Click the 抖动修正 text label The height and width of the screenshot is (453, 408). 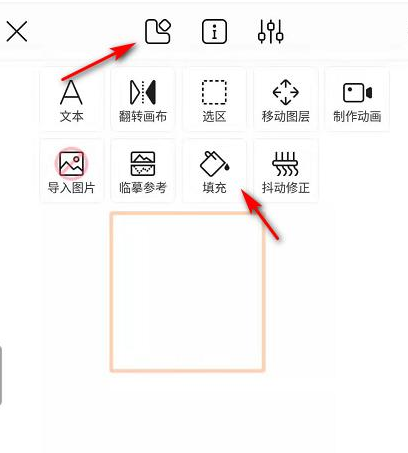point(286,188)
